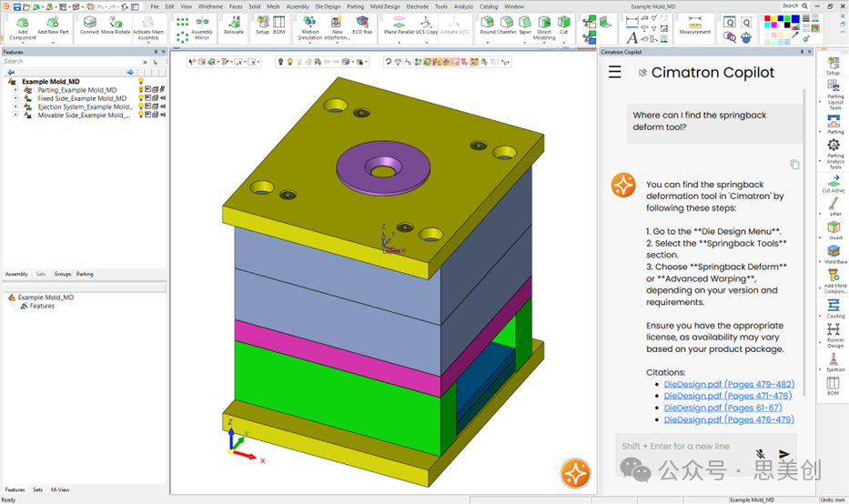Open the Add New Part dropdown arrow
This screenshot has height=504, width=849.
[x=53, y=42]
